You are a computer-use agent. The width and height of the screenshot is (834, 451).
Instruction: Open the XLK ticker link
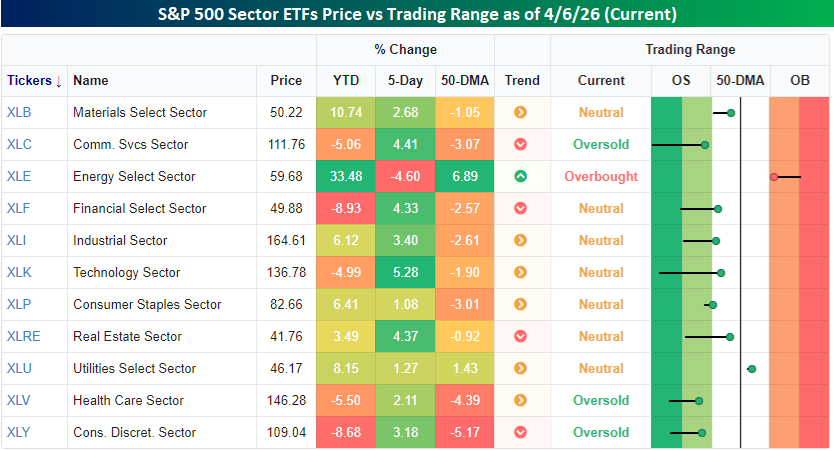tap(19, 273)
